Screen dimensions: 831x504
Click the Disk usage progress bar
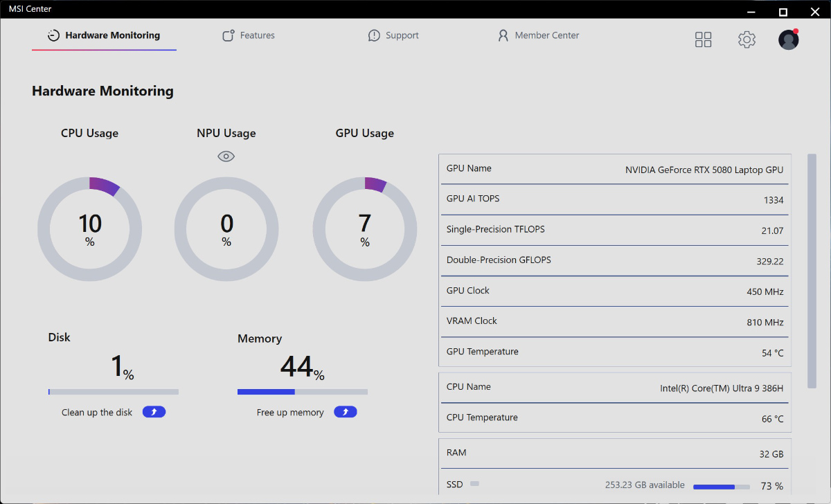pos(114,392)
